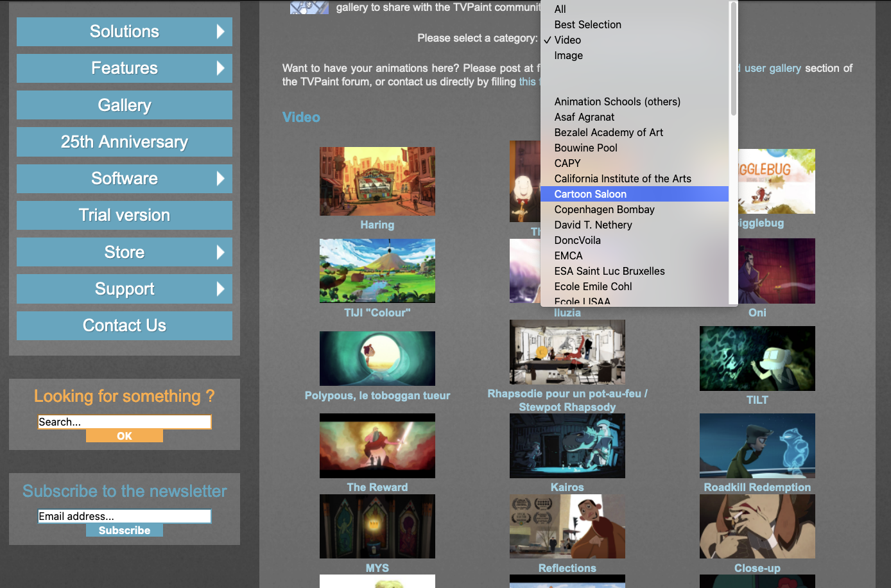Open the TIJI "Colour" thumbnail
Image resolution: width=891 pixels, height=588 pixels.
pos(377,271)
